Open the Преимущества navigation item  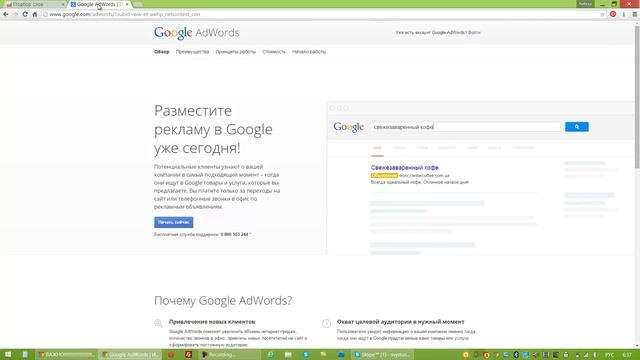pos(192,52)
